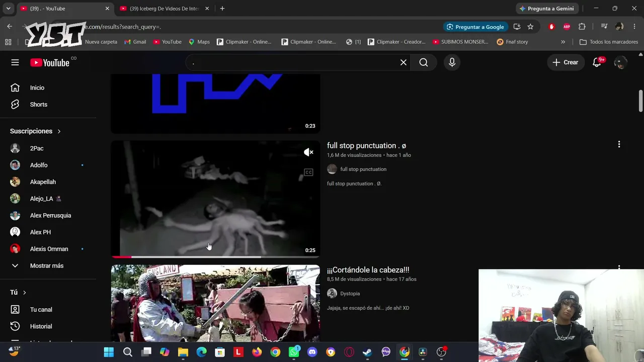Clear the YouTube search box text
Image resolution: width=644 pixels, height=362 pixels.
(403, 62)
